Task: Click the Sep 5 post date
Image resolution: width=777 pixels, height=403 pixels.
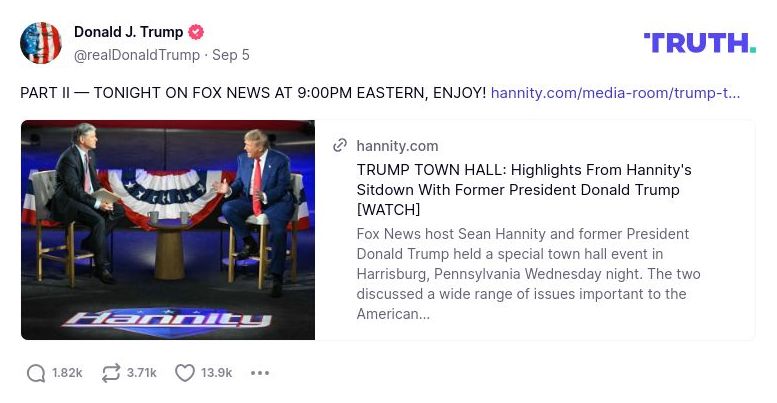Action: (231, 54)
